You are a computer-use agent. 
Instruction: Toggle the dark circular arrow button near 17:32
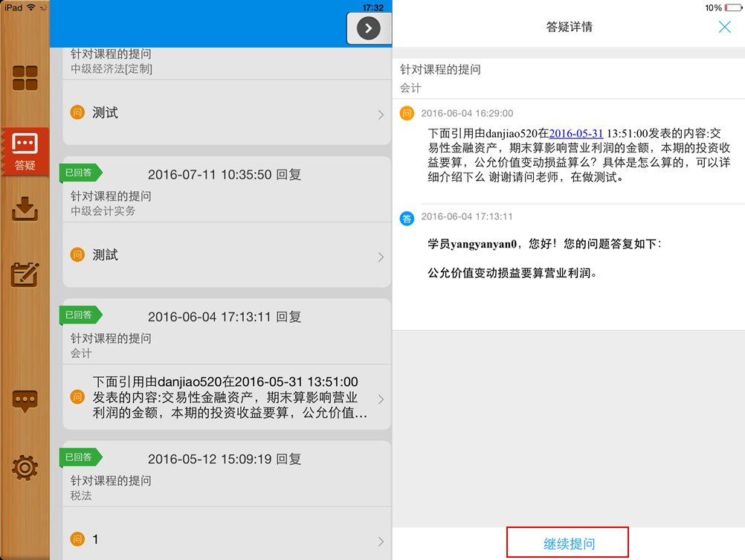tap(369, 27)
